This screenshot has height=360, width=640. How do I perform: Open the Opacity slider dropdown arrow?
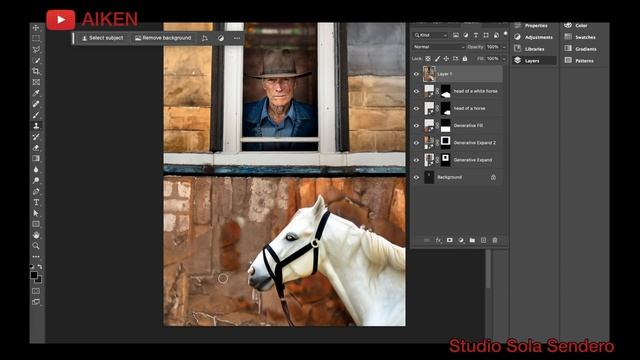(504, 47)
